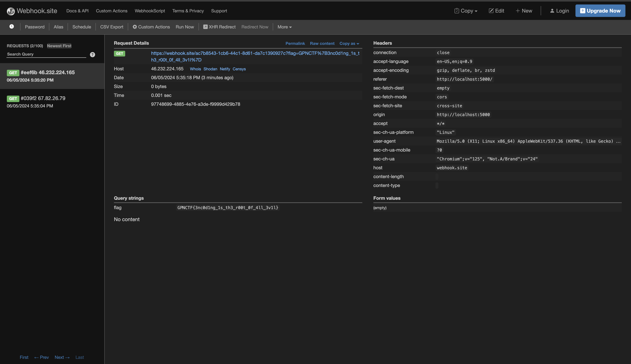Focus the Search Query input field
This screenshot has height=364, width=631.
46,54
